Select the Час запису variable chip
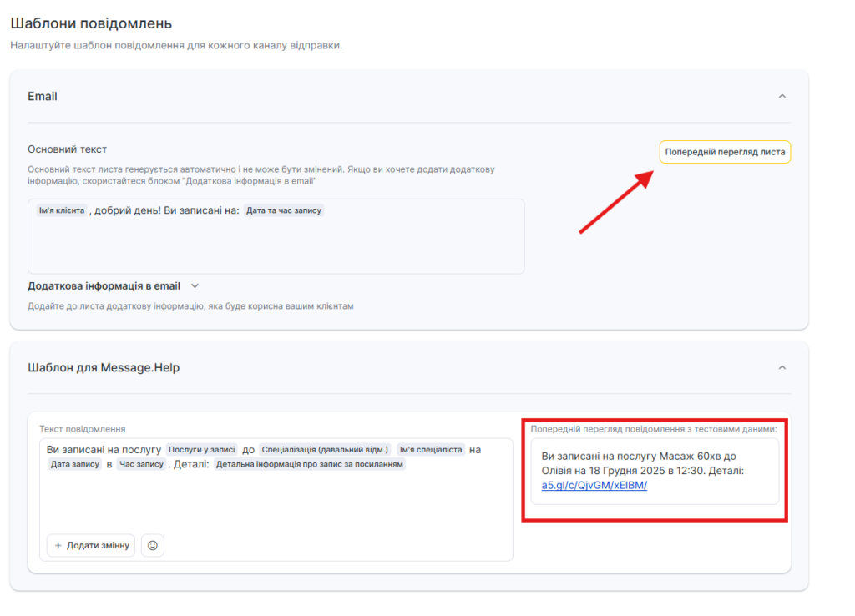The width and height of the screenshot is (855, 616). point(140,464)
